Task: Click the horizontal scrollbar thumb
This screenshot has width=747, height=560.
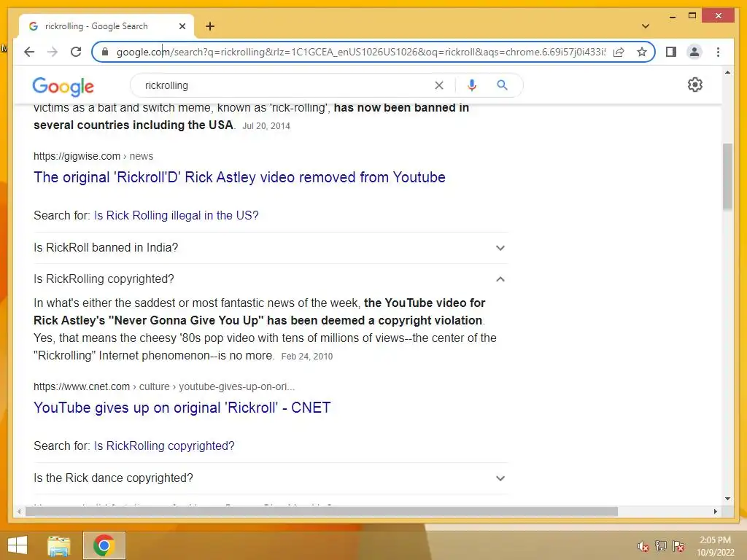Action: tap(322, 511)
